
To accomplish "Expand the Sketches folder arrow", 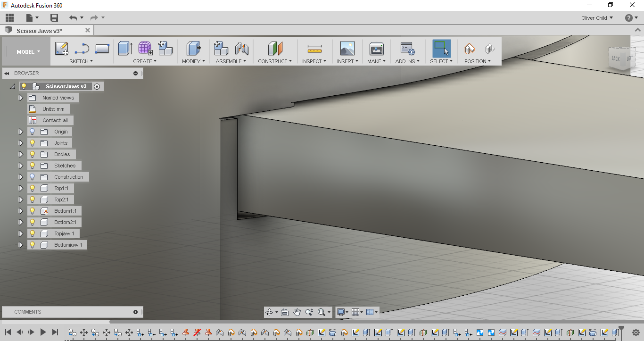I will tap(21, 166).
